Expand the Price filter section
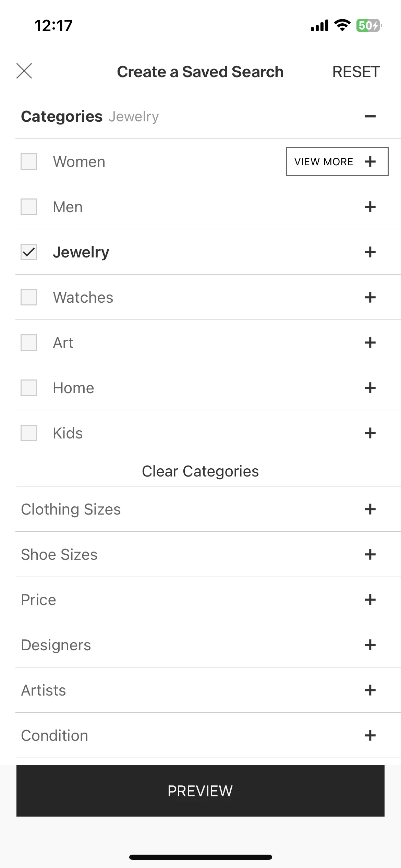 208,600
